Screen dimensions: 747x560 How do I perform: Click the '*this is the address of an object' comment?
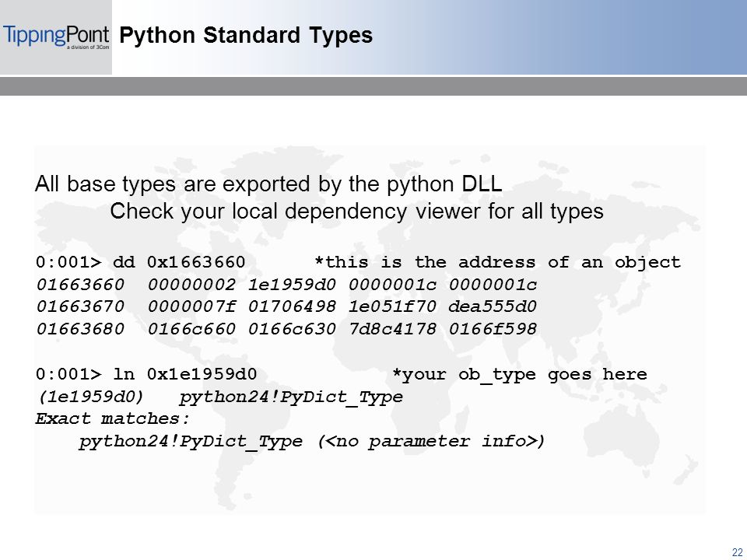(x=498, y=263)
